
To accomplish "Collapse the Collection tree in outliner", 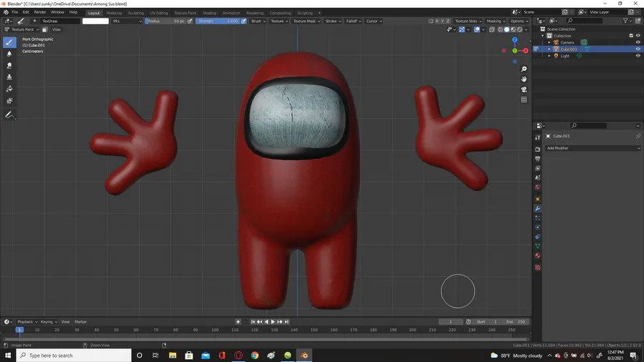I will 542,36.
